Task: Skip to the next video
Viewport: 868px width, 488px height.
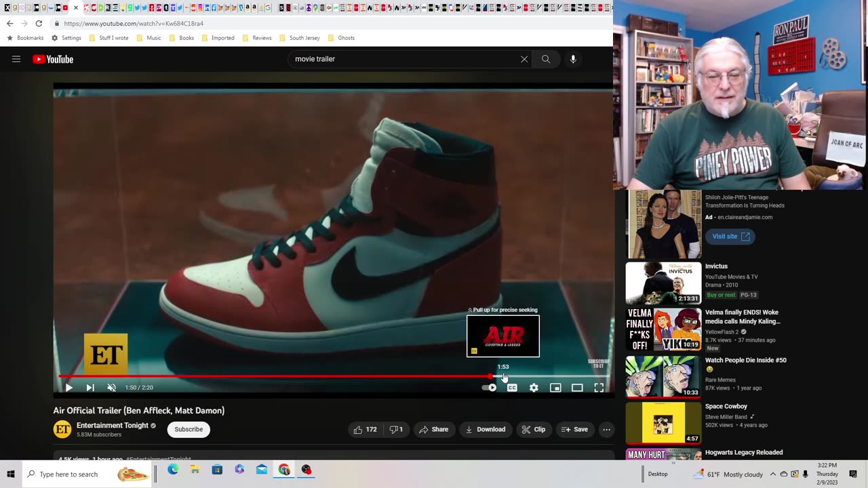Action: pyautogui.click(x=90, y=388)
